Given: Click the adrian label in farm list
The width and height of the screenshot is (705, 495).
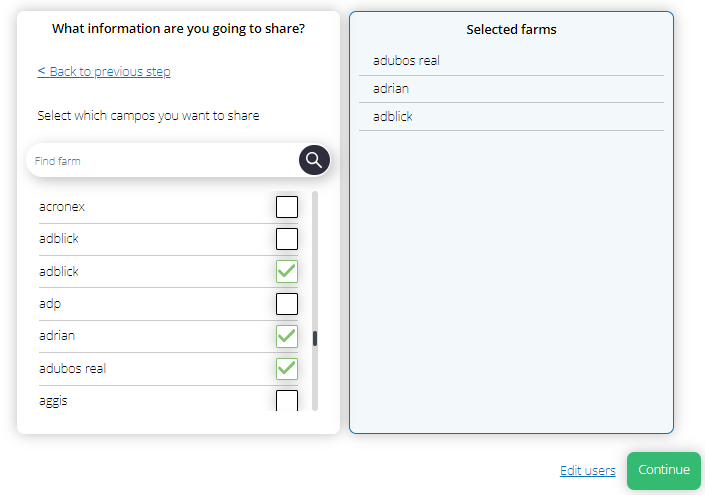Looking at the screenshot, I should tap(57, 336).
